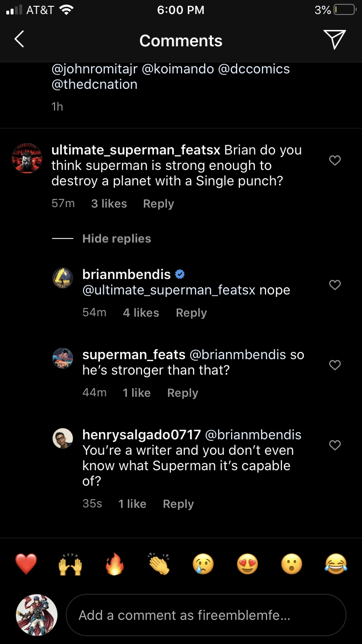Image resolution: width=362 pixels, height=644 pixels.
Task: Insert the clapping hands emoji
Action: click(159, 564)
